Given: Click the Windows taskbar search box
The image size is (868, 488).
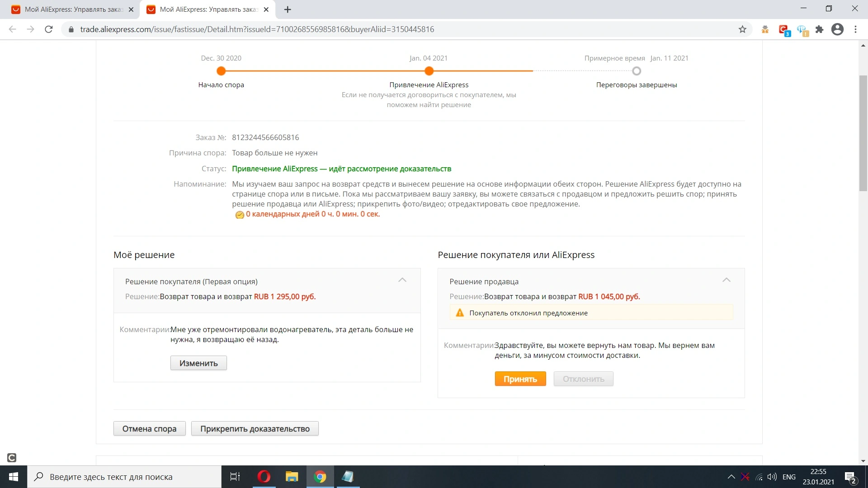Looking at the screenshot, I should tap(124, 477).
